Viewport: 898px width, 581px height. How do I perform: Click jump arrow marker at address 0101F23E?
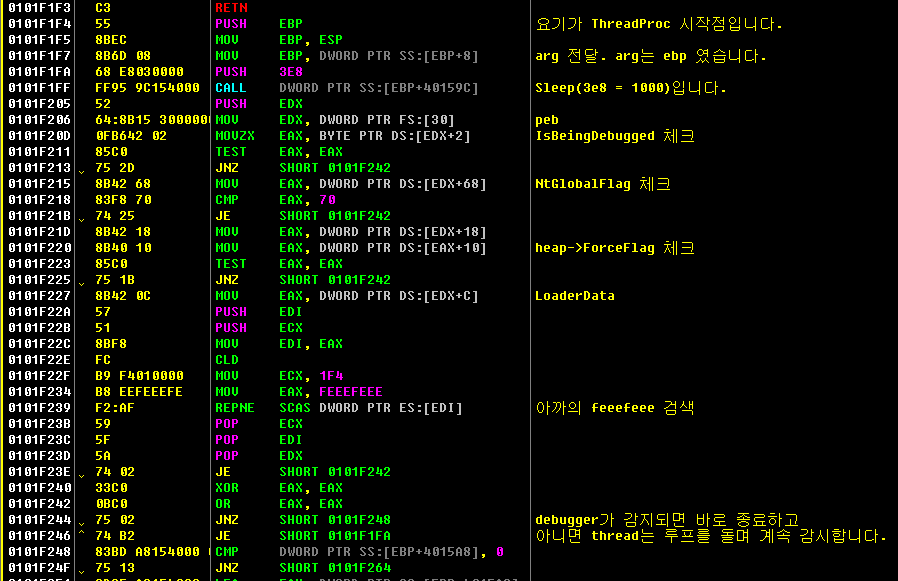[81, 475]
